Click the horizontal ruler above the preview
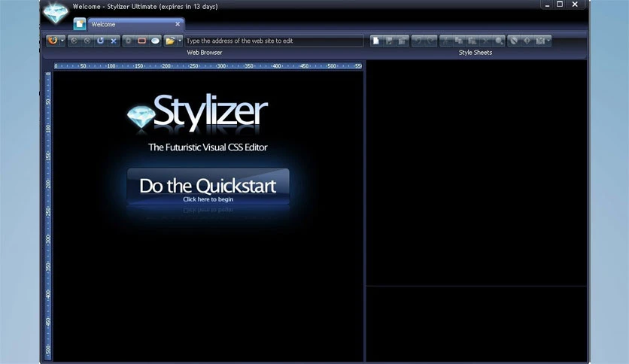 pyautogui.click(x=208, y=65)
